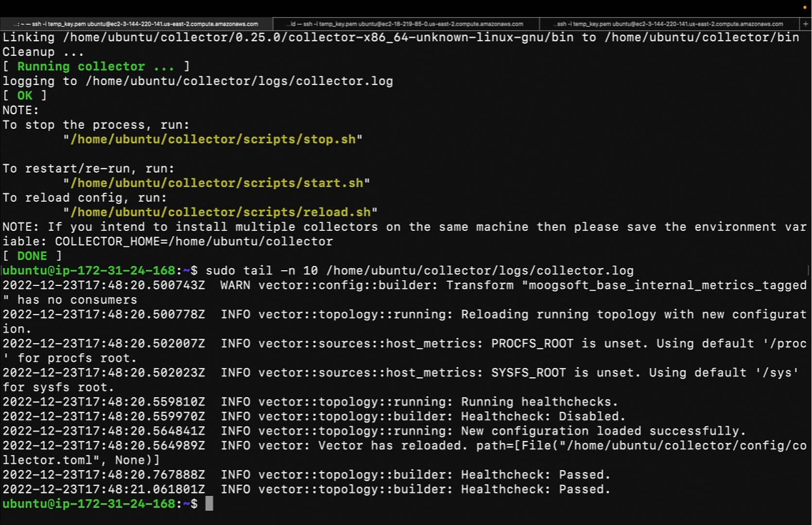Click the New configuration loaded successfully message
812x525 pixels.
[x=603, y=431]
